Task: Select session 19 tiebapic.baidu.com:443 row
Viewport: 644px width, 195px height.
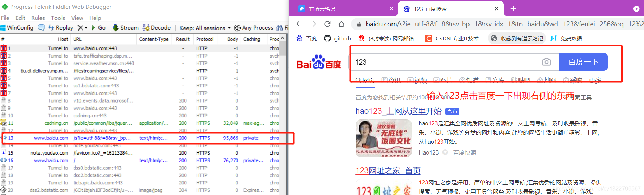Action: pyautogui.click(x=140, y=183)
